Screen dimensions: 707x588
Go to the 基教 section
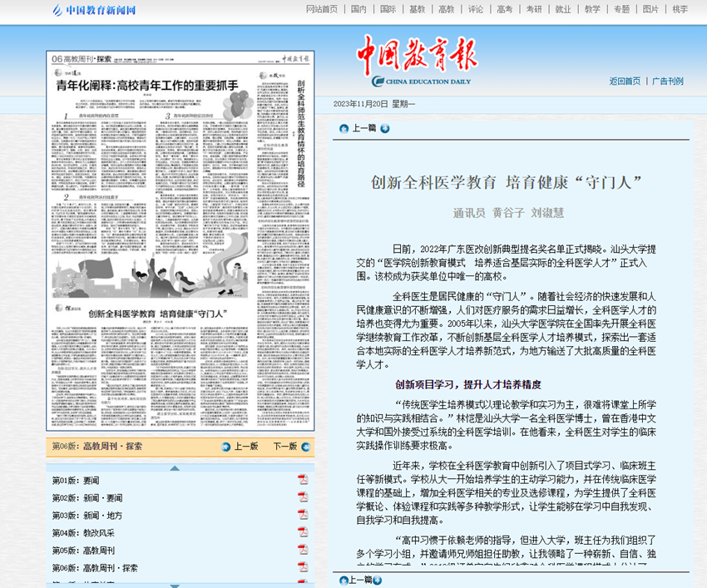tap(417, 9)
